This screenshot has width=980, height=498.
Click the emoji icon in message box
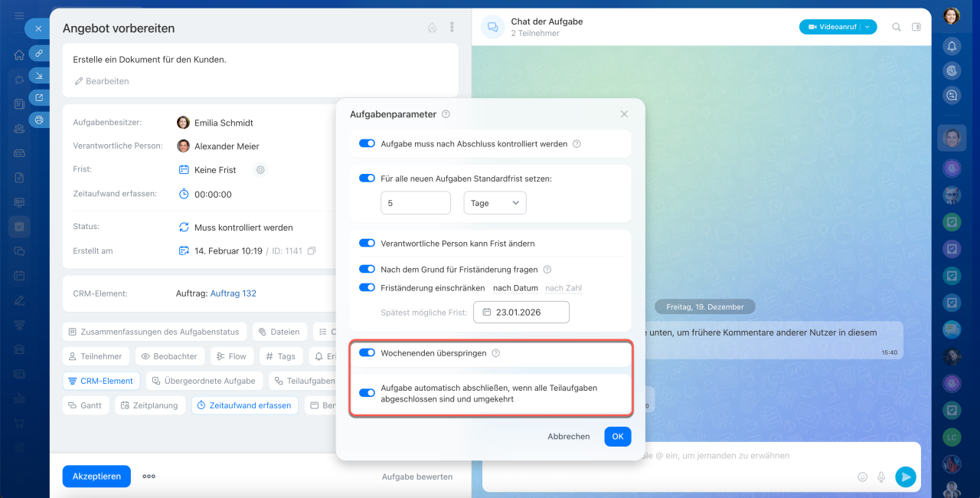[863, 477]
